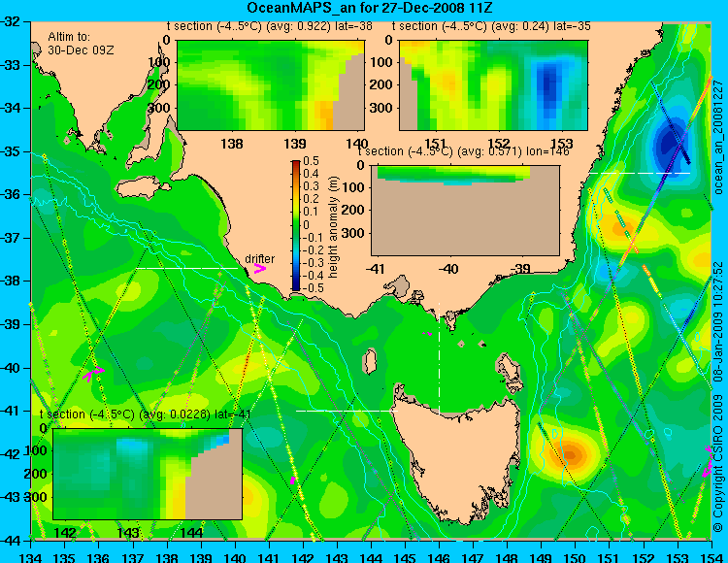Click the 'drifter' legend label
The width and height of the screenshot is (728, 563).
coord(259,259)
